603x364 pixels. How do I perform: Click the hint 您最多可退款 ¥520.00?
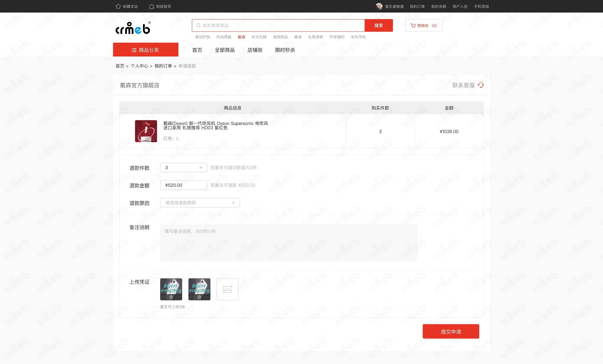point(233,185)
